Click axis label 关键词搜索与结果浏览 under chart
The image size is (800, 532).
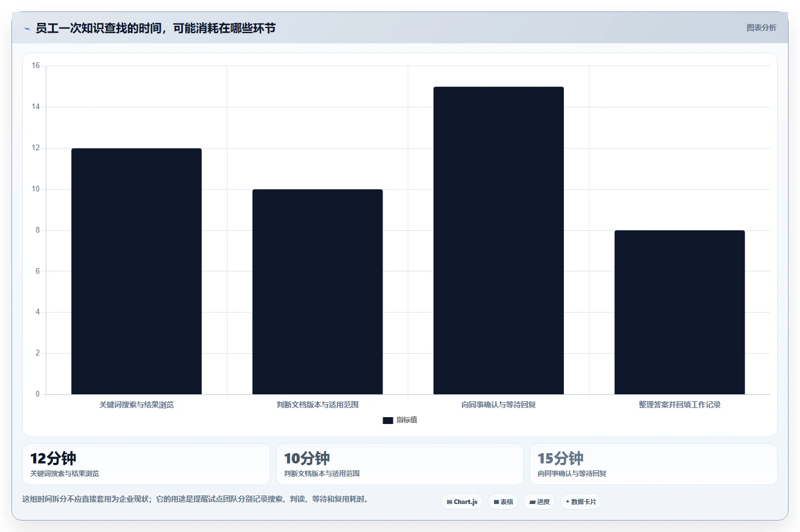(x=136, y=405)
